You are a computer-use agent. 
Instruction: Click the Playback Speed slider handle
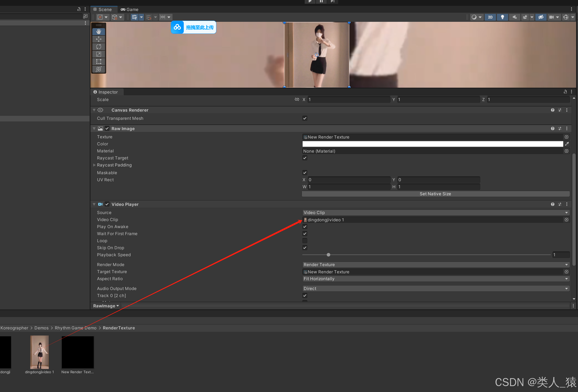tap(328, 255)
